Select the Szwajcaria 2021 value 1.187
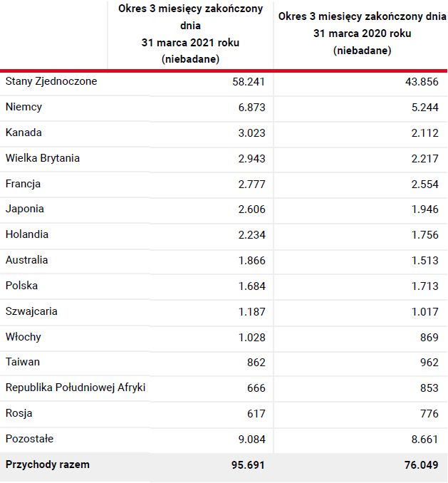 coord(249,311)
